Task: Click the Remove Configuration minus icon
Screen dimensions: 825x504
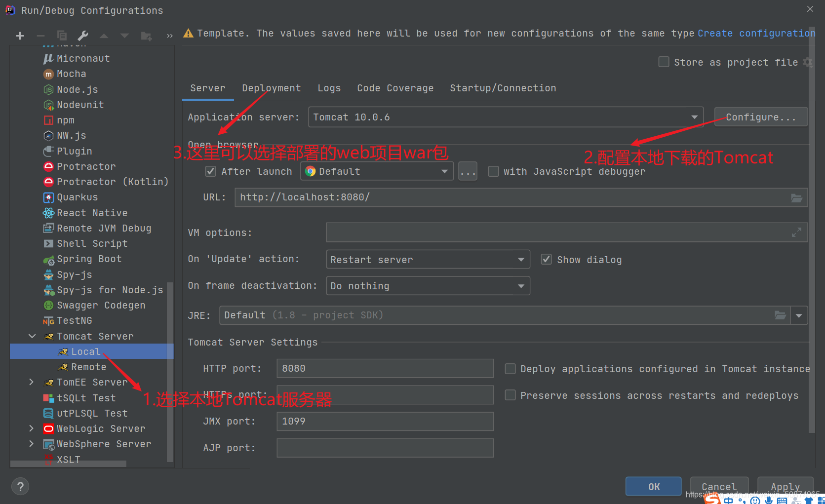Action: click(40, 36)
